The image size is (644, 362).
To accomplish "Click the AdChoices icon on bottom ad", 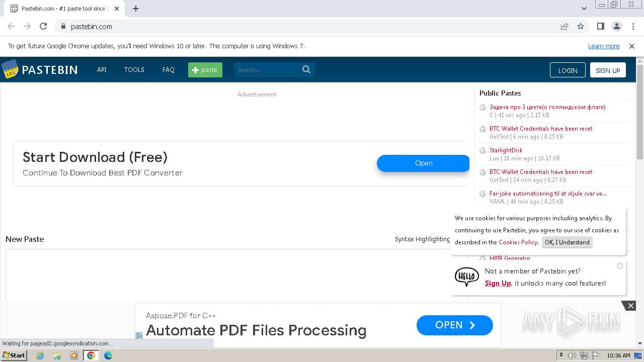I will coord(139,335).
